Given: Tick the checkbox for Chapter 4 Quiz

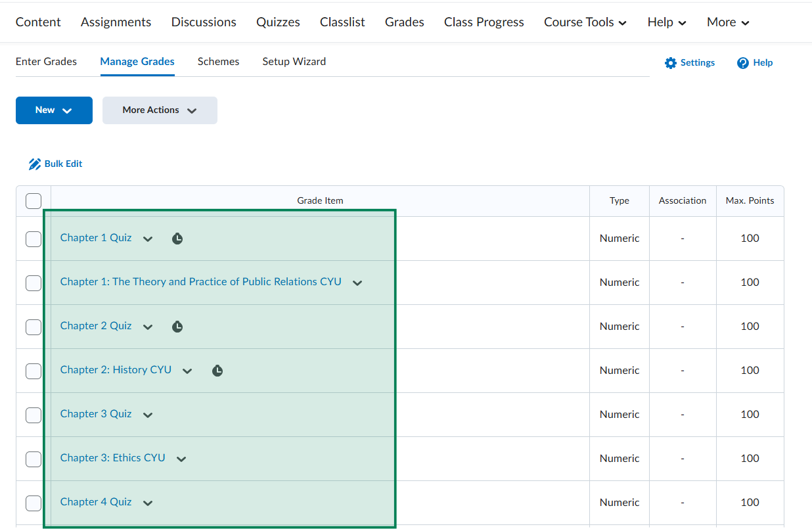Looking at the screenshot, I should [x=34, y=503].
